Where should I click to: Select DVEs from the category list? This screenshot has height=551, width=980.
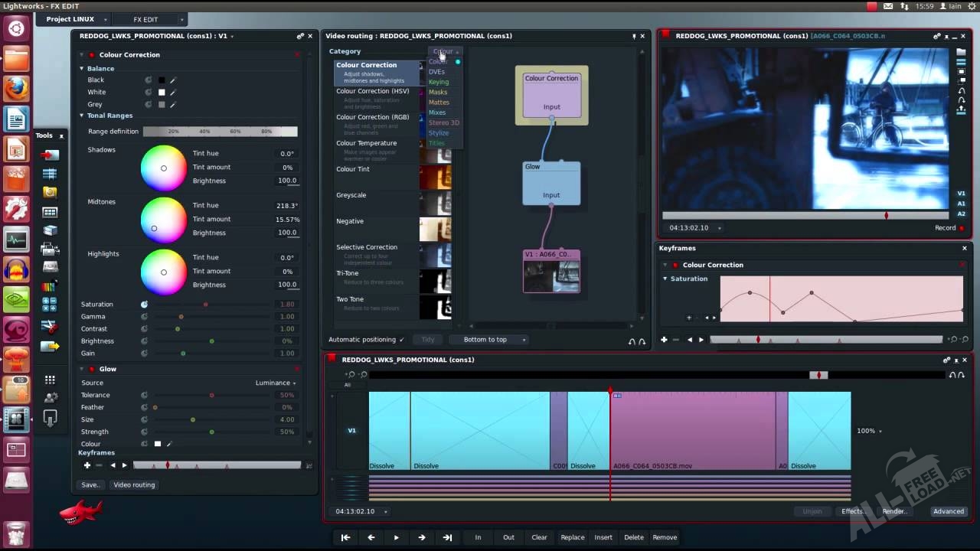point(436,72)
